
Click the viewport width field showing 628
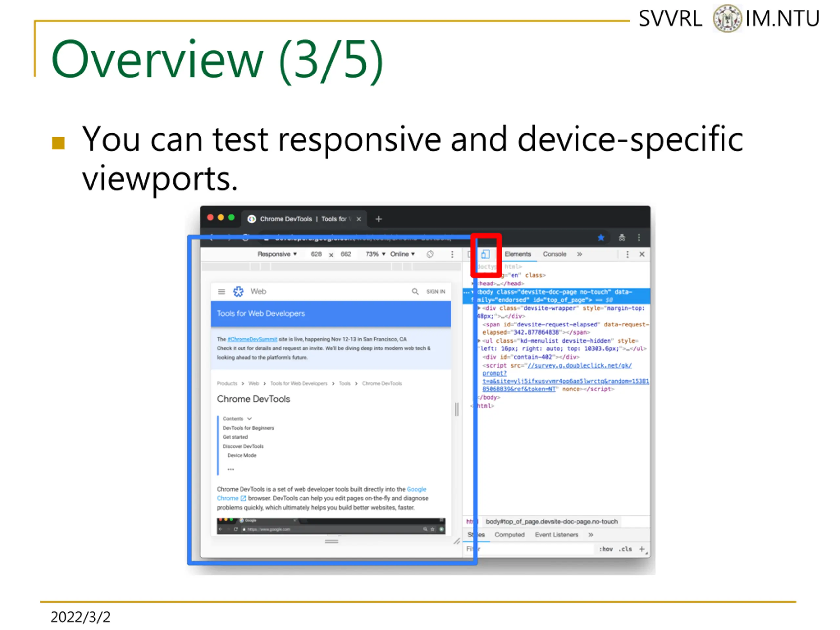click(316, 254)
